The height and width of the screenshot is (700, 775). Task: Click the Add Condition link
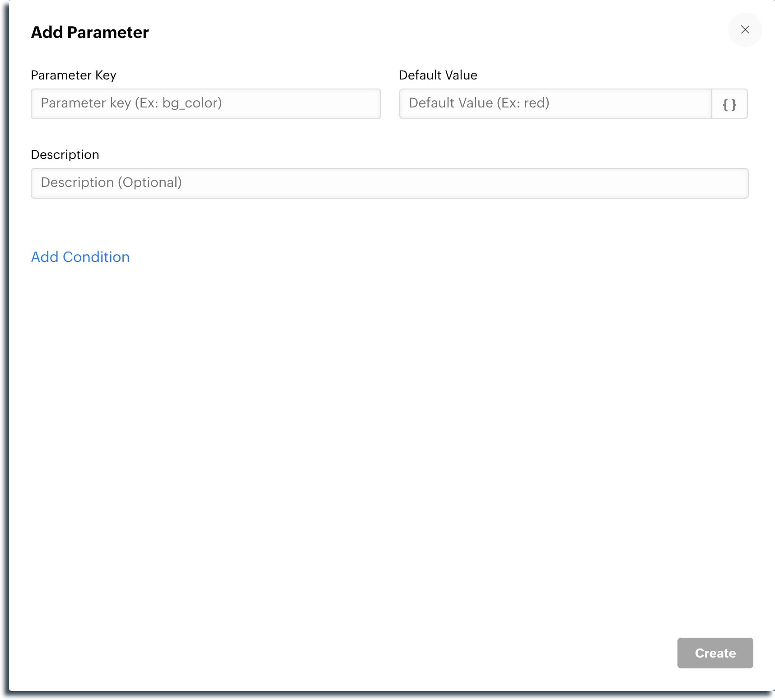80,257
